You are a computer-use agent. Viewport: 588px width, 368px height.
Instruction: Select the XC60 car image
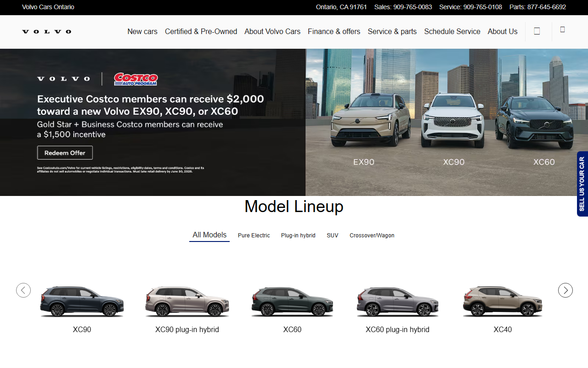pyautogui.click(x=292, y=301)
